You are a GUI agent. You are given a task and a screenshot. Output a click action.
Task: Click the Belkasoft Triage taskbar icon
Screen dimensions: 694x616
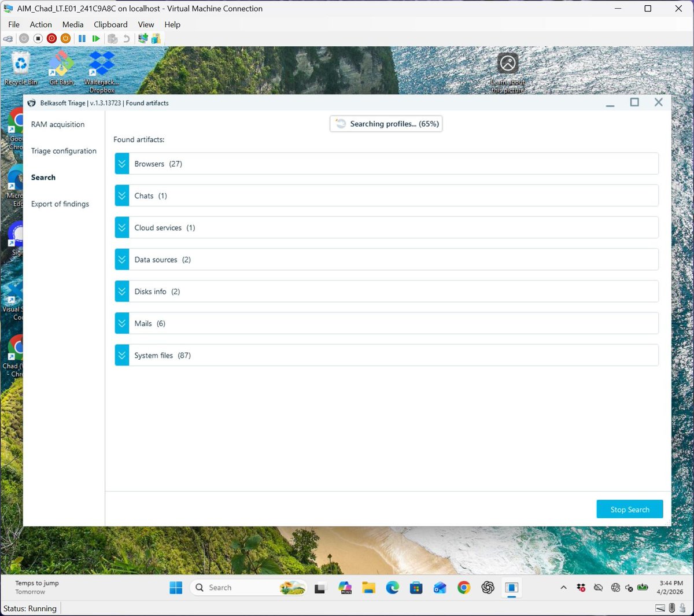(x=511, y=588)
